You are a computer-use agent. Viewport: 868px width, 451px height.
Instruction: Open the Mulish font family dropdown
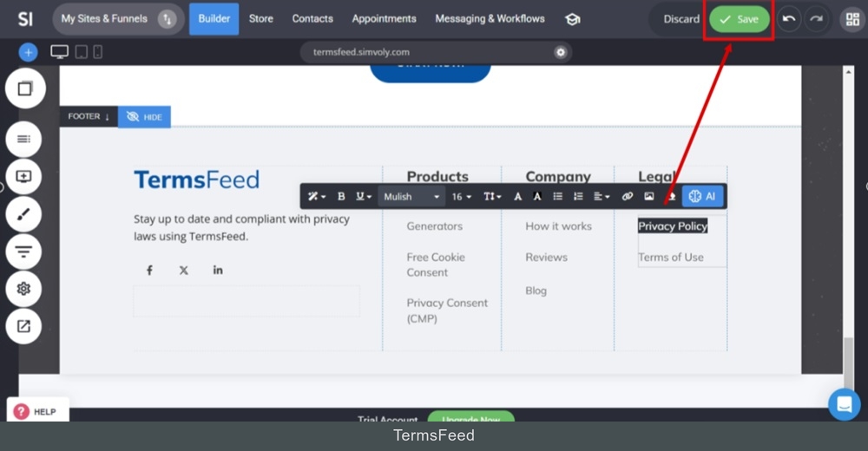click(x=411, y=197)
